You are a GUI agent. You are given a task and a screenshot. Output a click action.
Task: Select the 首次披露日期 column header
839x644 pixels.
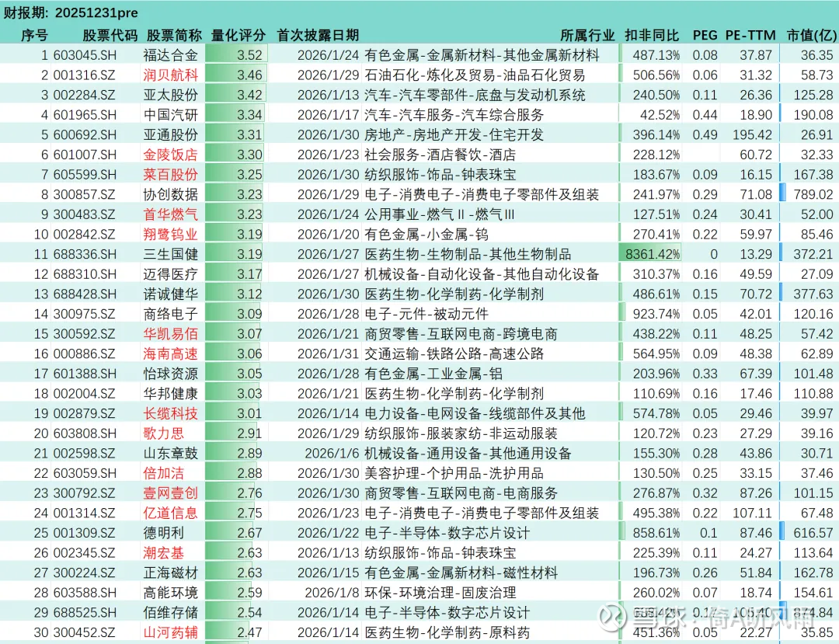coord(318,35)
